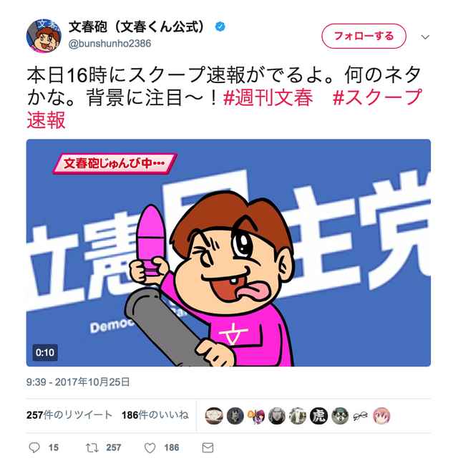The height and width of the screenshot is (476, 458).
Task: View the 186件のいいね list
Action: (x=155, y=415)
